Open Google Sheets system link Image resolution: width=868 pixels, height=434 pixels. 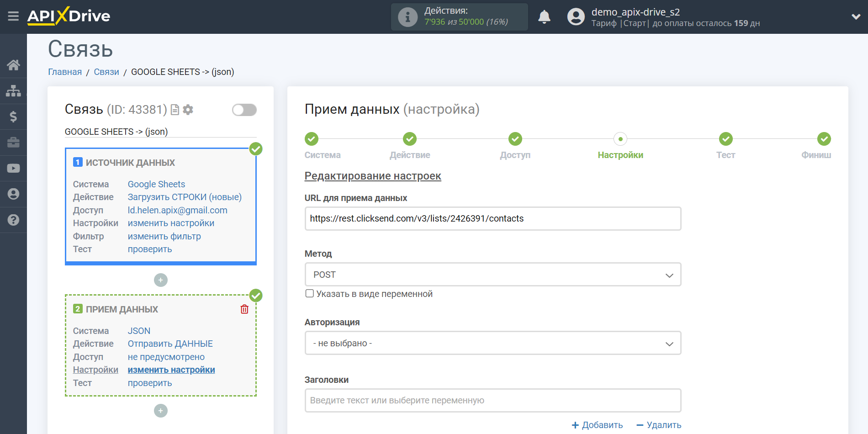pyautogui.click(x=156, y=184)
